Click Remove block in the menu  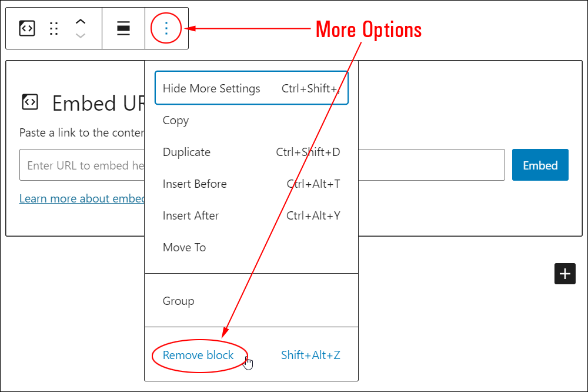(x=198, y=355)
